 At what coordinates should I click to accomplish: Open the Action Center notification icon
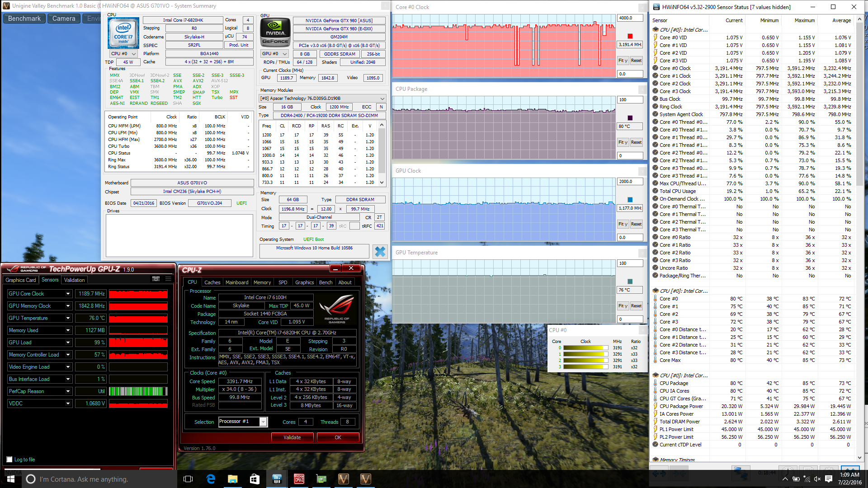[x=829, y=479]
